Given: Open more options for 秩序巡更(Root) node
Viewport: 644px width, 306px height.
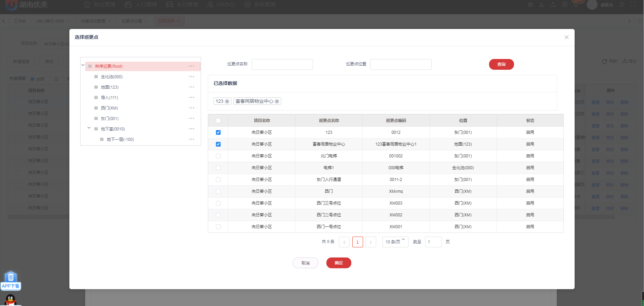Looking at the screenshot, I should click(x=192, y=66).
